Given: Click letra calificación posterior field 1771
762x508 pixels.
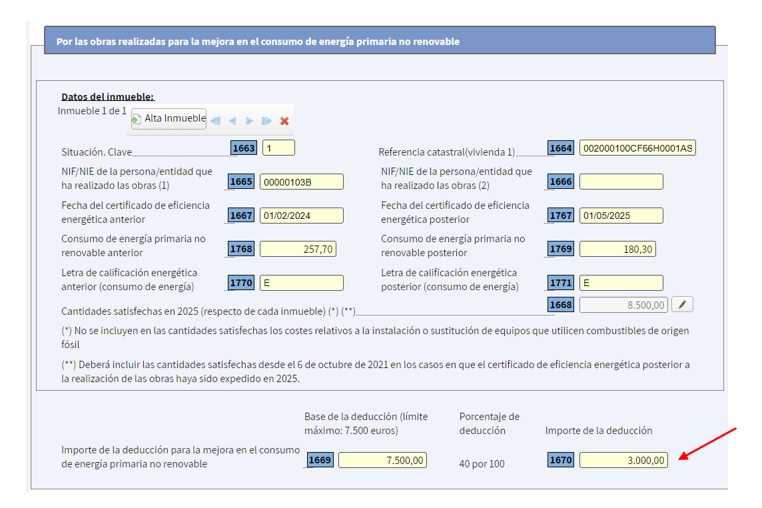Looking at the screenshot, I should click(620, 283).
